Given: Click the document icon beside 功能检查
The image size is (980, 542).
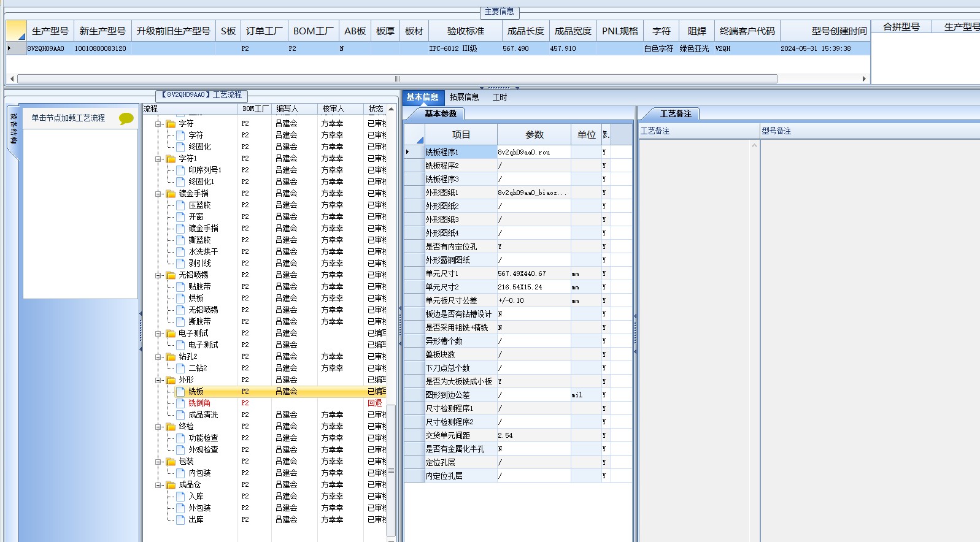Looking at the screenshot, I should [180, 438].
